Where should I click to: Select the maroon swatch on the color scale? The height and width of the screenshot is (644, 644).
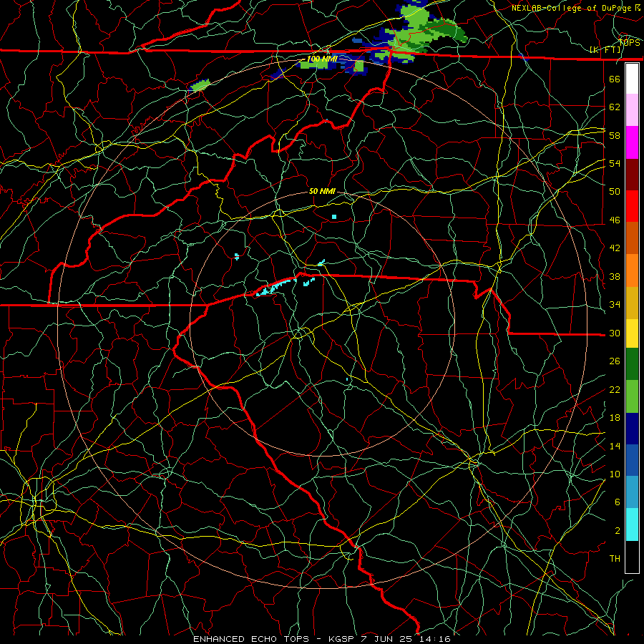(x=632, y=175)
